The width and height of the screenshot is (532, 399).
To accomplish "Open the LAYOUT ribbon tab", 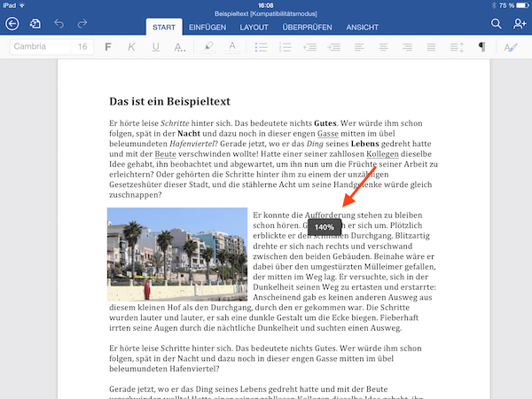I will click(256, 27).
